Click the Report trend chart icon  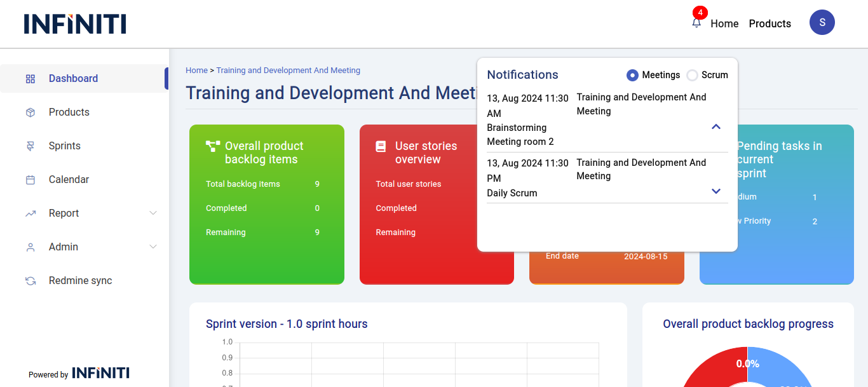tap(31, 214)
